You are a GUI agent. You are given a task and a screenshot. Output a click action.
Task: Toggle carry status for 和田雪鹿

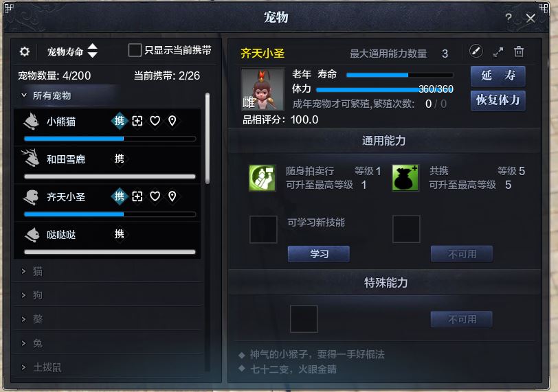pos(119,159)
